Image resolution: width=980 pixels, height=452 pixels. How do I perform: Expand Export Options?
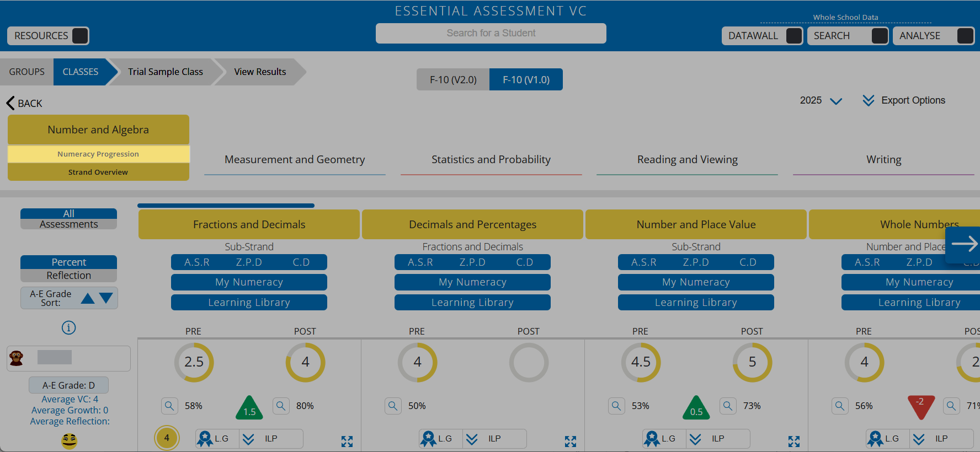point(904,100)
